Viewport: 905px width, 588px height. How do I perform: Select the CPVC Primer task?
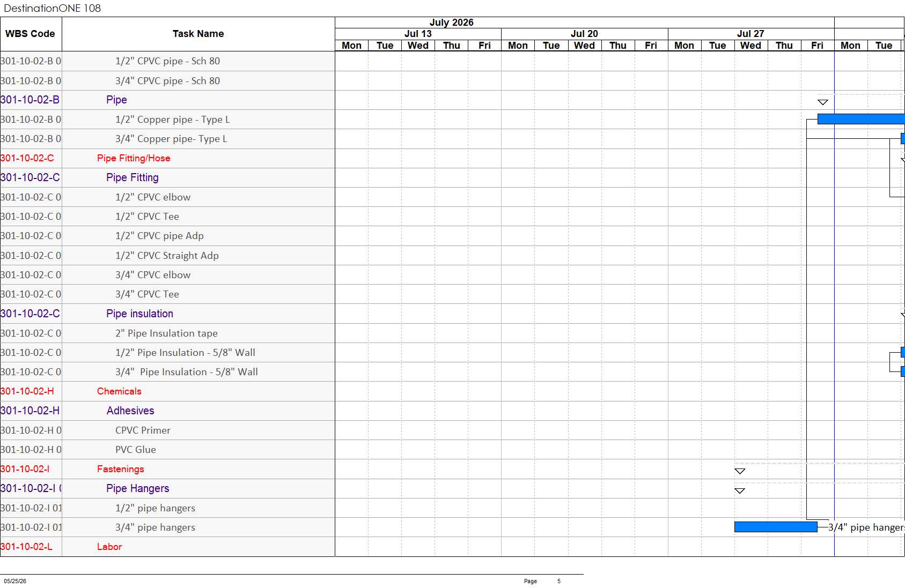[x=143, y=430]
